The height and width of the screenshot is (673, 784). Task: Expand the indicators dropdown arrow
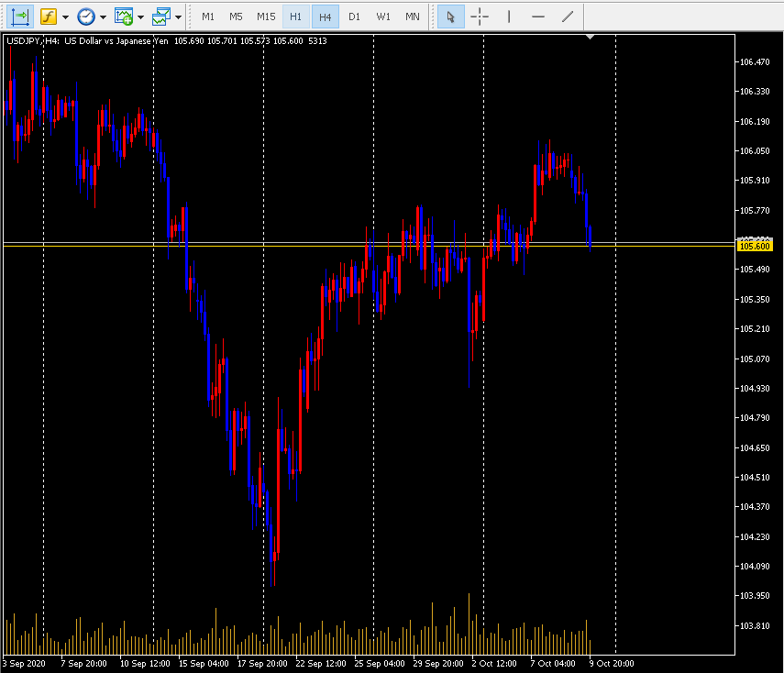(x=65, y=17)
